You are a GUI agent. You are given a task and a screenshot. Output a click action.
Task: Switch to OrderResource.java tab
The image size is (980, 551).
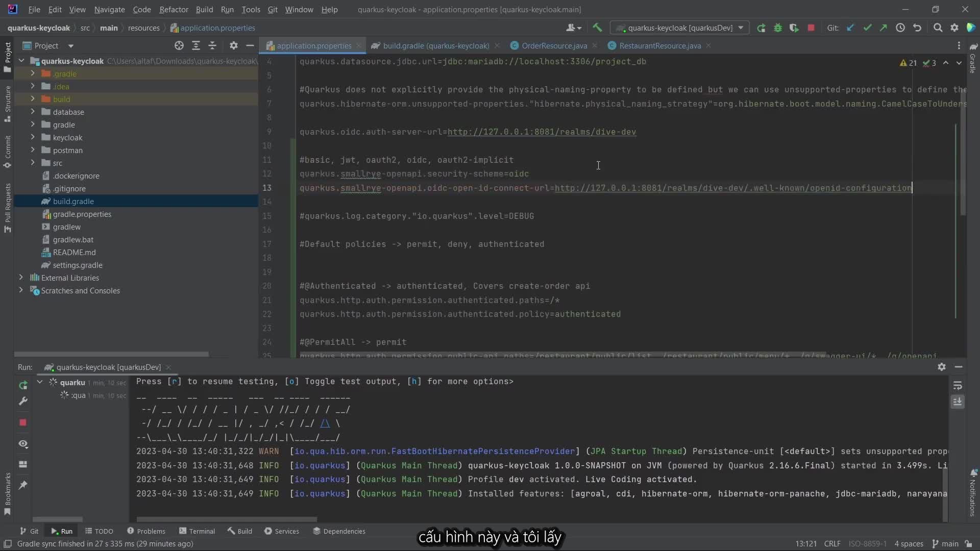click(x=554, y=46)
